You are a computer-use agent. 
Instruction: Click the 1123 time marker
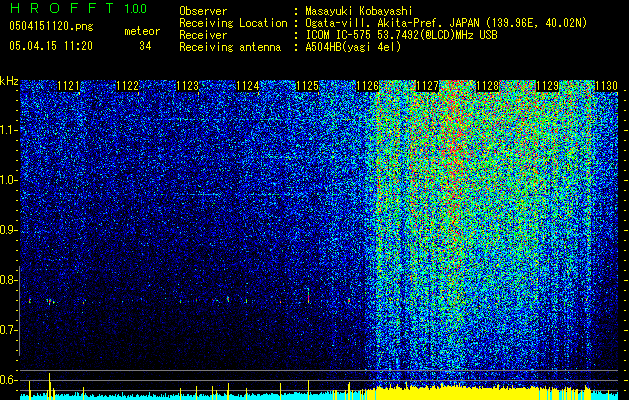tap(188, 86)
